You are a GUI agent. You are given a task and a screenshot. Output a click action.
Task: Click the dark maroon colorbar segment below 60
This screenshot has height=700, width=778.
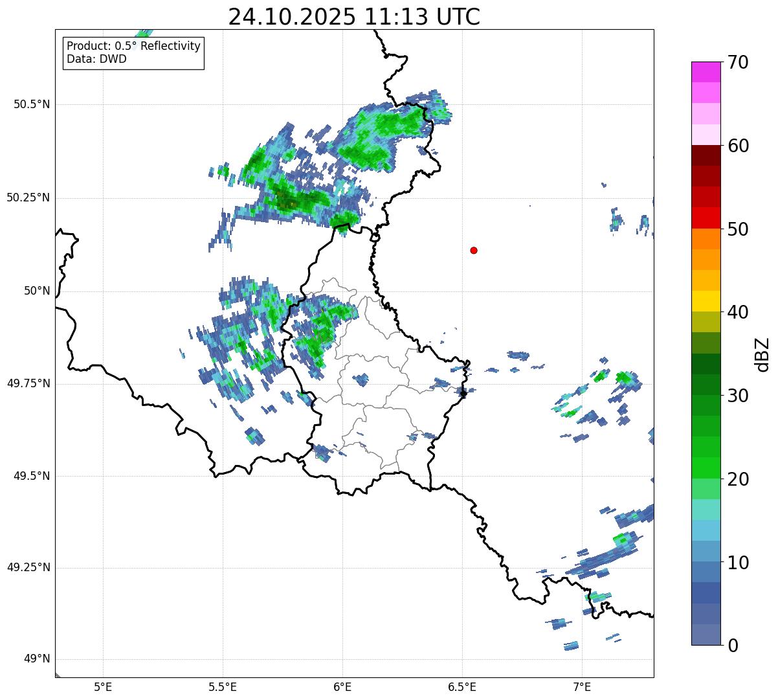pyautogui.click(x=706, y=155)
